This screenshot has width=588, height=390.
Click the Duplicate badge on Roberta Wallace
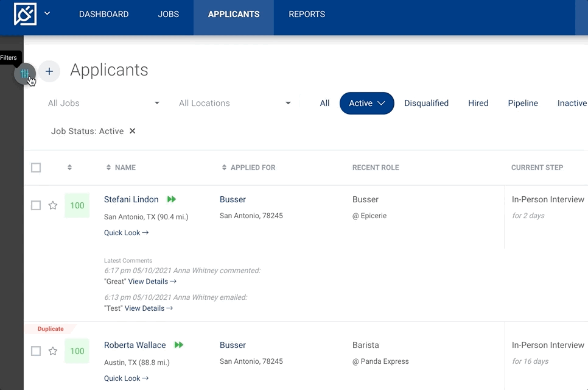tap(51, 328)
